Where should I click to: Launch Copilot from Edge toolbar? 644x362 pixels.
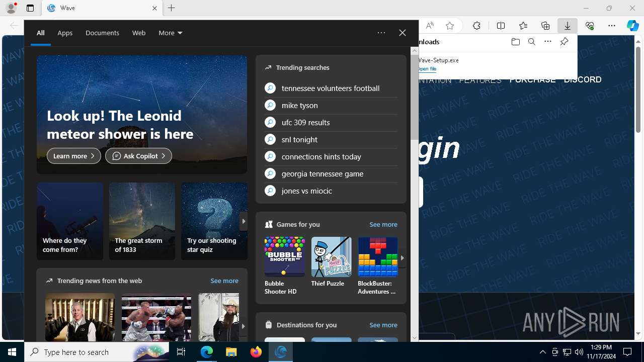pos(632,26)
